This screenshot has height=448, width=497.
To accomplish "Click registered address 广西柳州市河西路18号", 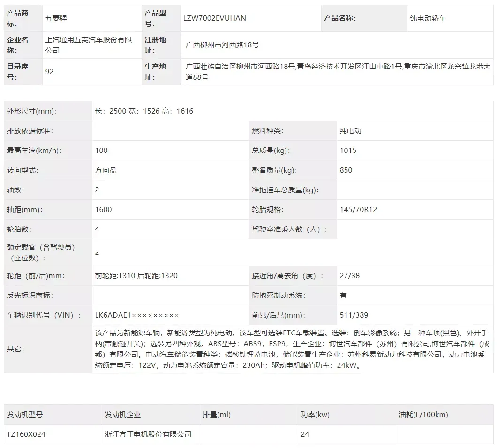I will click(x=222, y=45).
